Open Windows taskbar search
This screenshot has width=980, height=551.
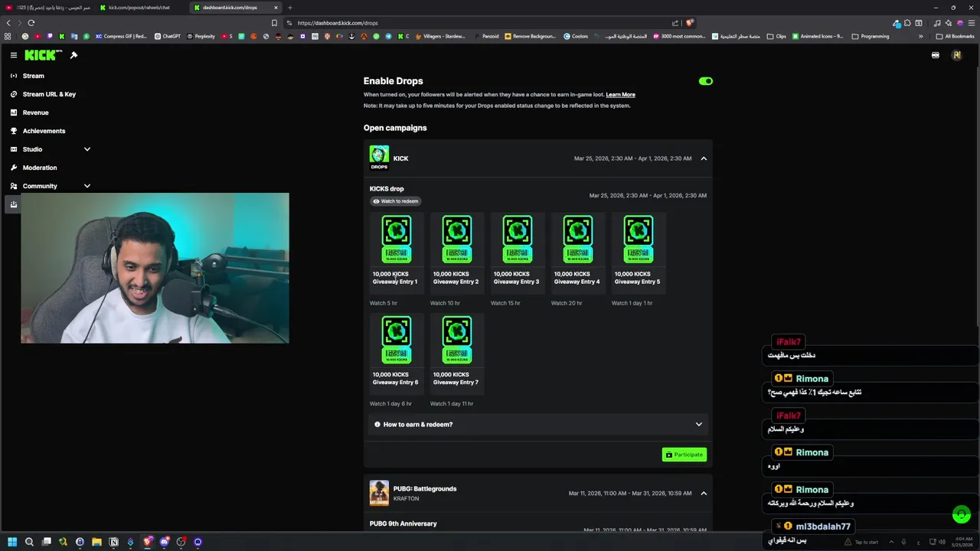(29, 542)
